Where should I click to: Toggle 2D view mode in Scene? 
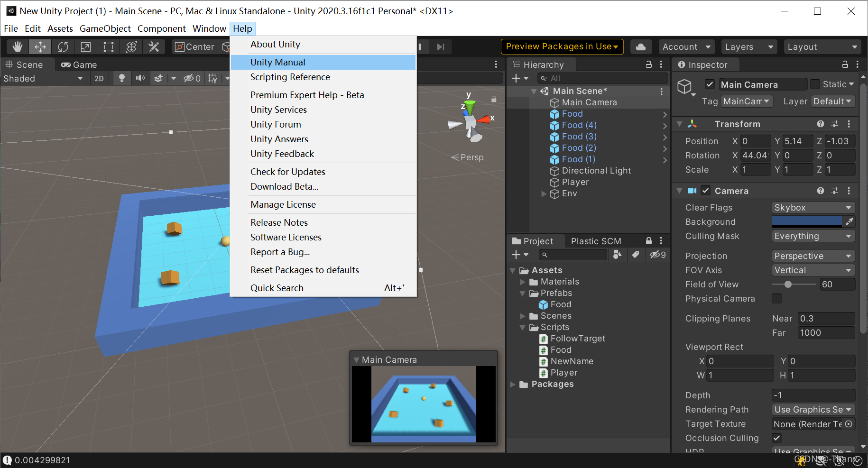(x=99, y=78)
